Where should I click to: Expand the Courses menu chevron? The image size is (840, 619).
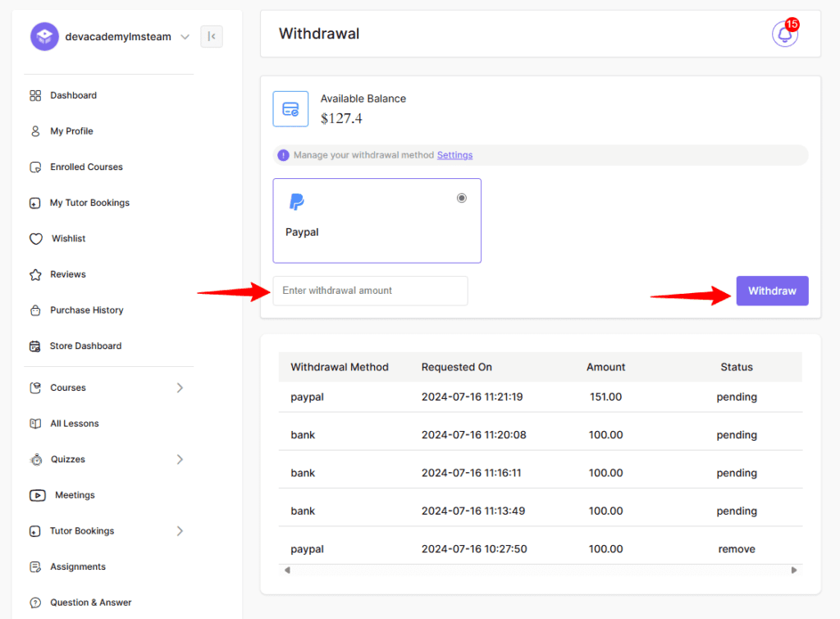click(180, 387)
